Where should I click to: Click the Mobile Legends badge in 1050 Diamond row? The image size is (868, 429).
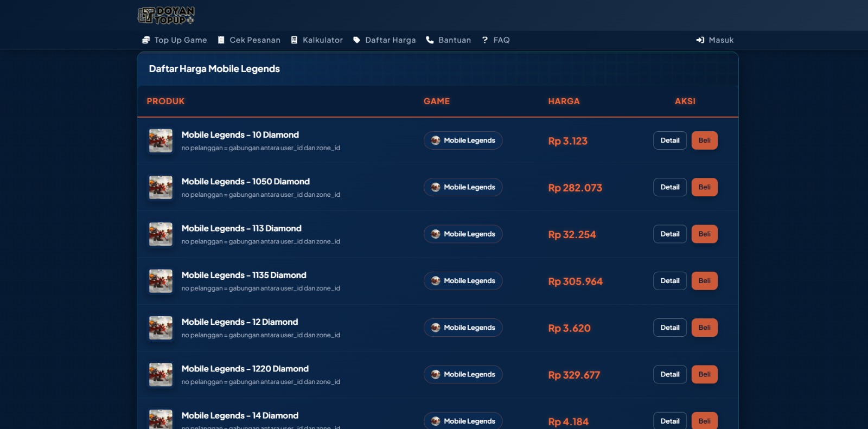(x=463, y=187)
